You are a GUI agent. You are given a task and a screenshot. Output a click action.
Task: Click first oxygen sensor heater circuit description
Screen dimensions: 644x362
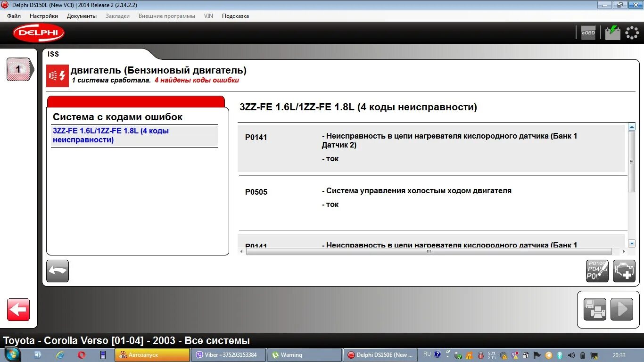[450, 140]
